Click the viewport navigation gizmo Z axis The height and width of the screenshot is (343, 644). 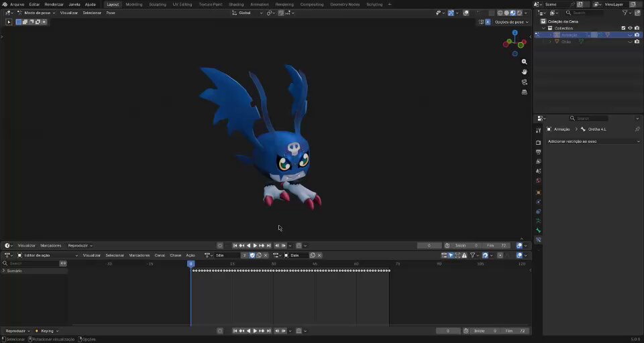pyautogui.click(x=515, y=32)
